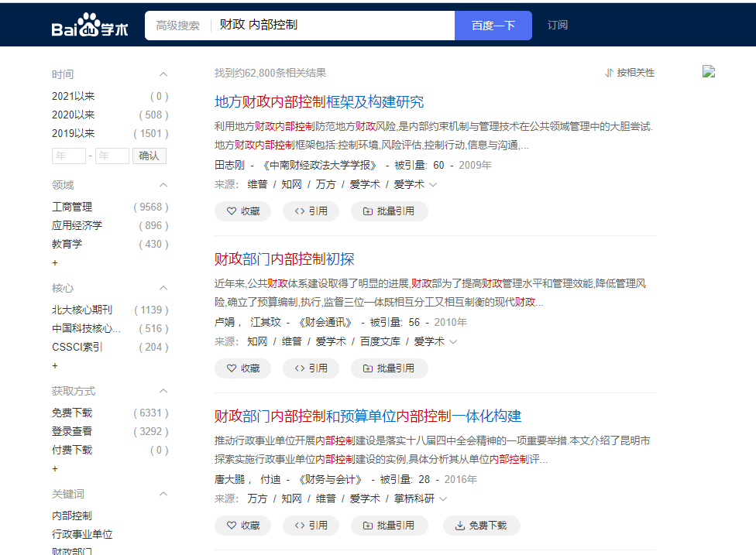Screen dimensions: 756x555
Task: Click the end year input field
Action: point(112,156)
